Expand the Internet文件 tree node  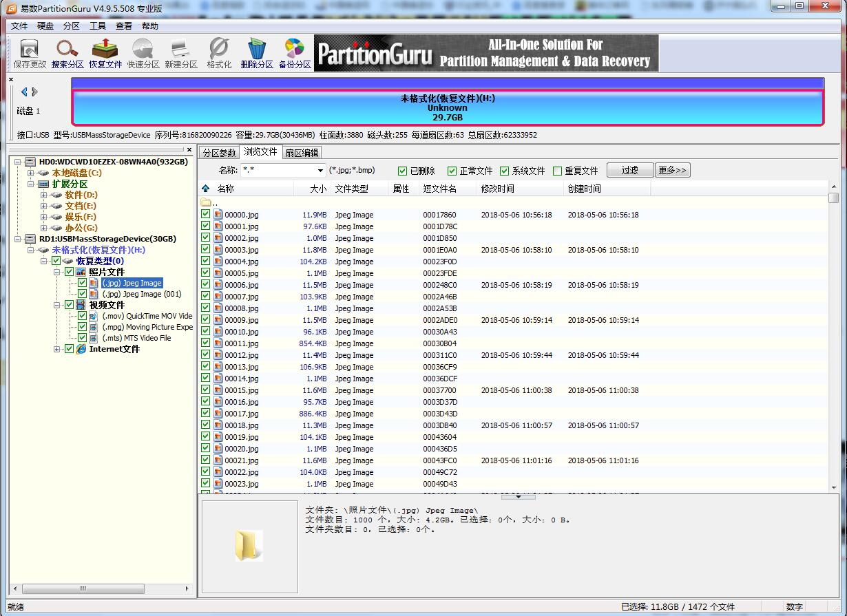[x=57, y=349]
